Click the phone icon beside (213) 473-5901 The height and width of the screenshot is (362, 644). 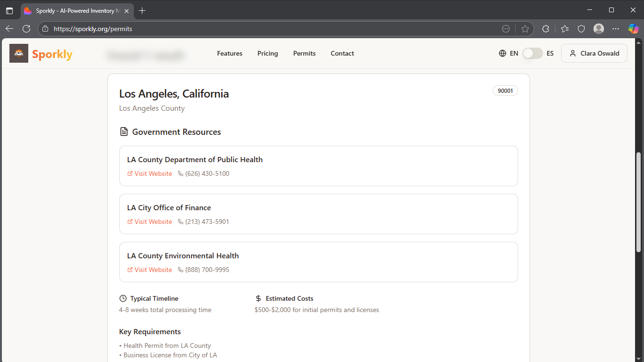(x=181, y=222)
